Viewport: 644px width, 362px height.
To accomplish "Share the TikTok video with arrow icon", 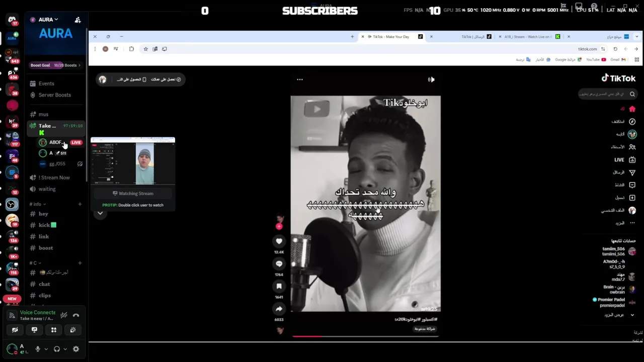I will coord(279,309).
